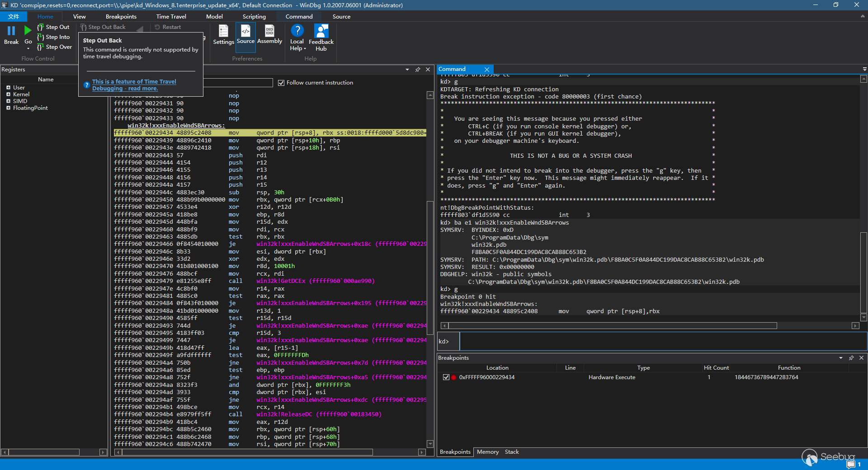The width and height of the screenshot is (868, 470).
Task: Click Step Out Back button
Action: point(103,27)
